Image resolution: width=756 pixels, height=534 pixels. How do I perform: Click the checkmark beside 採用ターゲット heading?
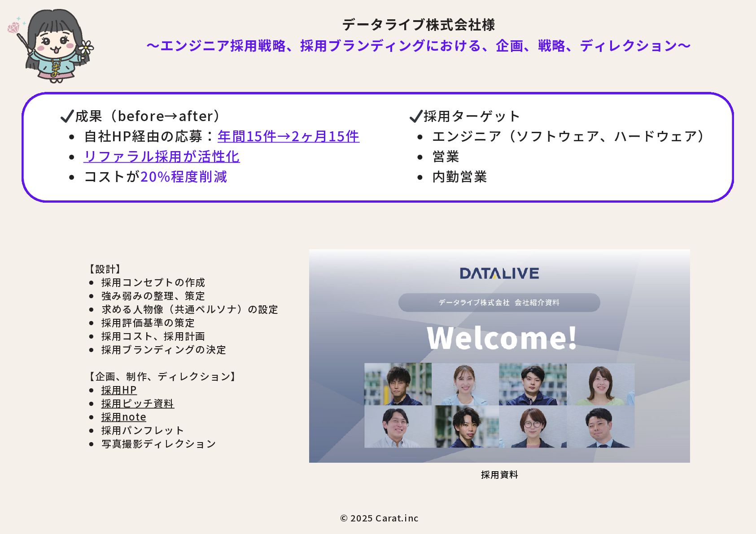416,116
